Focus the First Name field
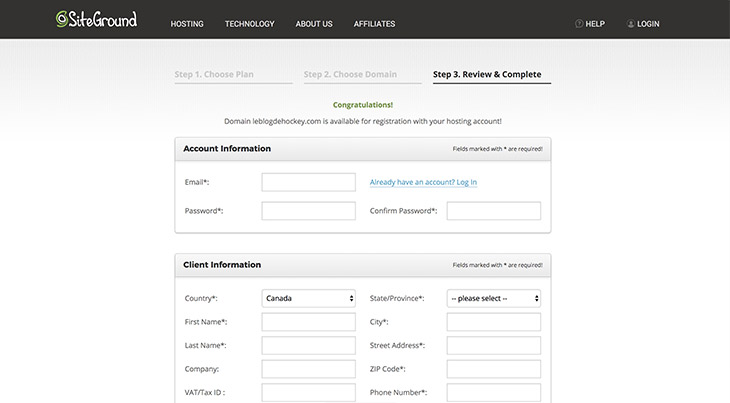Image resolution: width=730 pixels, height=403 pixels. click(309, 322)
